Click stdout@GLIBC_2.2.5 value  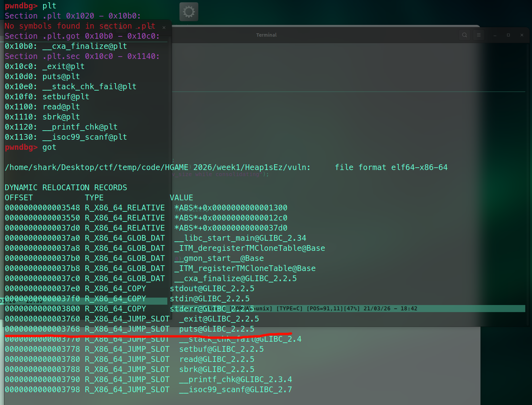212,289
